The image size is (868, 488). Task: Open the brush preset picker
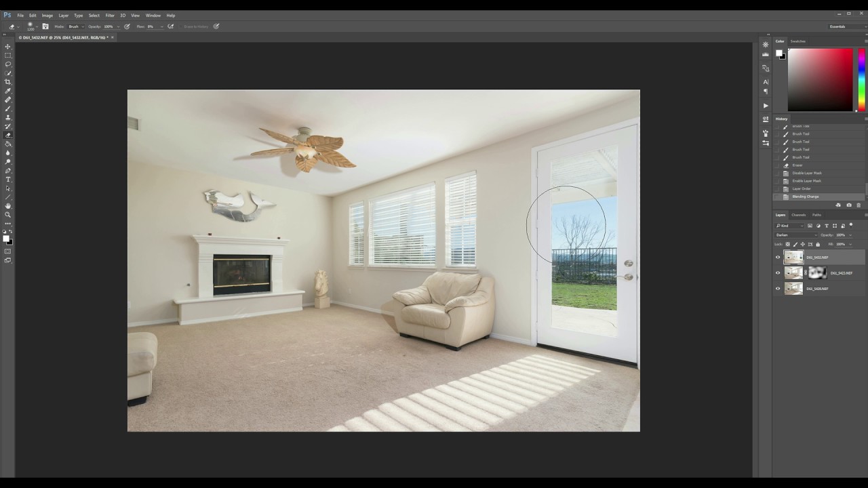click(32, 26)
